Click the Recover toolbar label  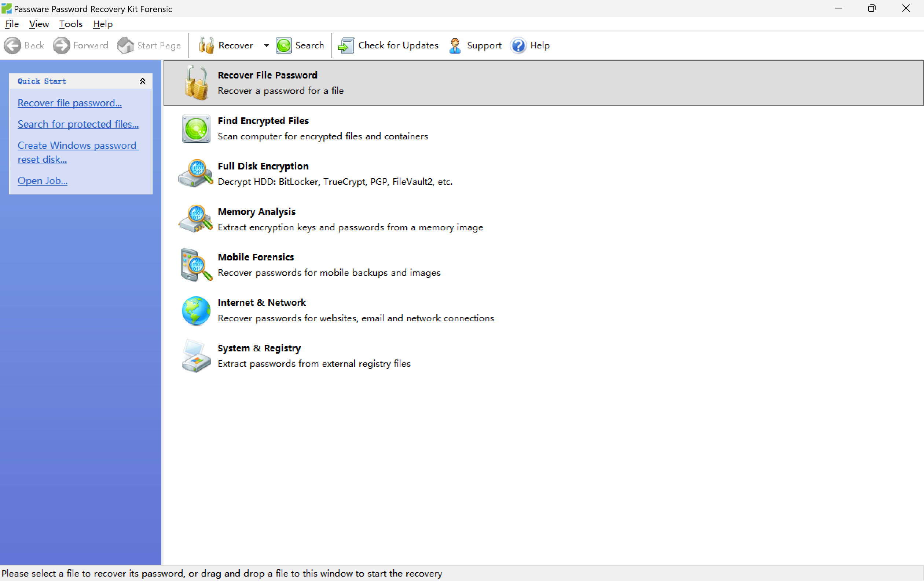tap(236, 45)
